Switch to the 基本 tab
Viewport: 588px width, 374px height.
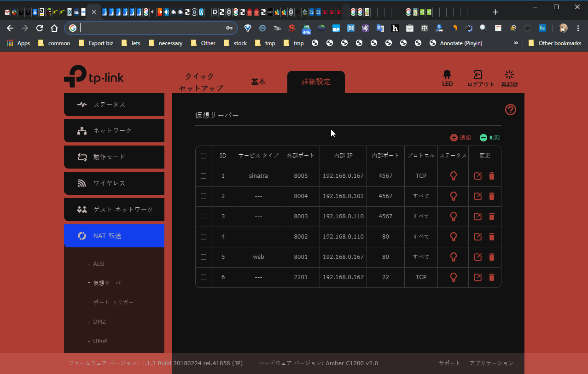[258, 82]
